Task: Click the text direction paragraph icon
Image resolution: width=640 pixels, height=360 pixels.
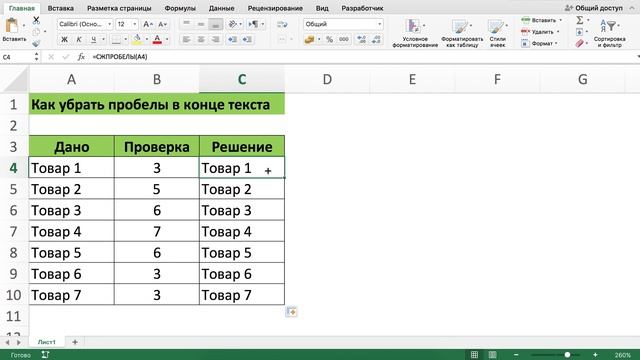Action: tap(253, 24)
